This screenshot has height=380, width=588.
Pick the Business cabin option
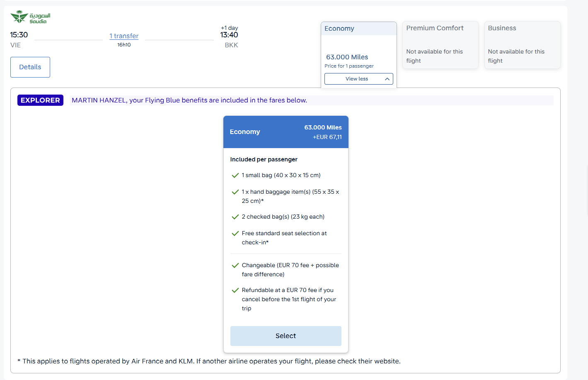(x=522, y=44)
